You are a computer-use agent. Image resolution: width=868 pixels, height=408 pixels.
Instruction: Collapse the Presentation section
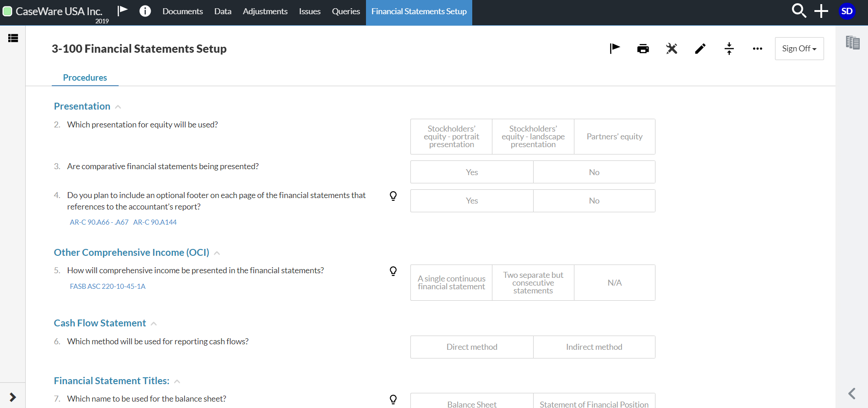(x=118, y=107)
